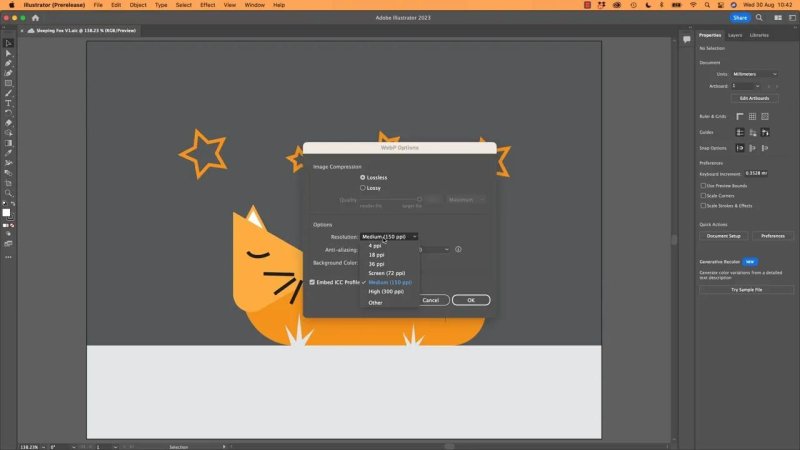800x450 pixels.
Task: Select the Paintbrush tool
Action: [x=8, y=93]
